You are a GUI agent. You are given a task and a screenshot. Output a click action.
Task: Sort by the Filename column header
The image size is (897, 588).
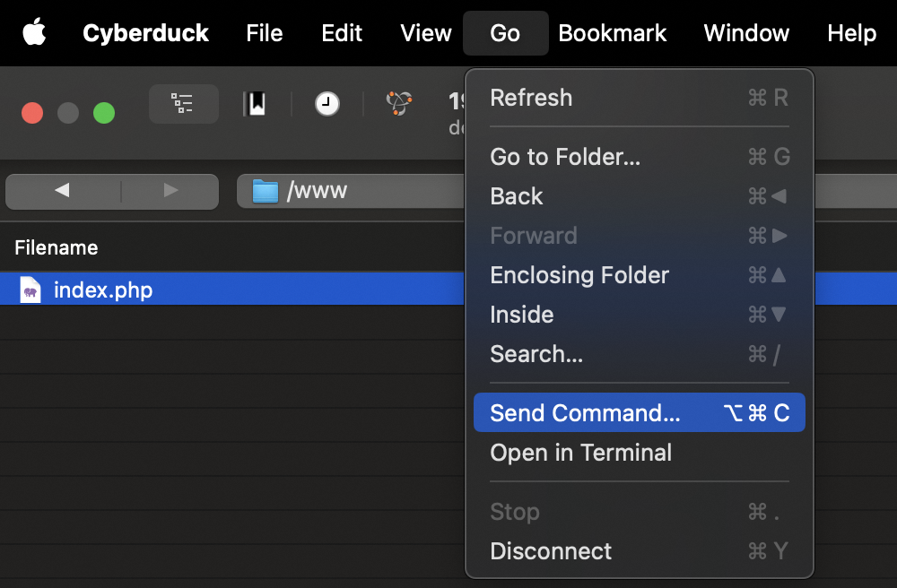click(x=57, y=247)
